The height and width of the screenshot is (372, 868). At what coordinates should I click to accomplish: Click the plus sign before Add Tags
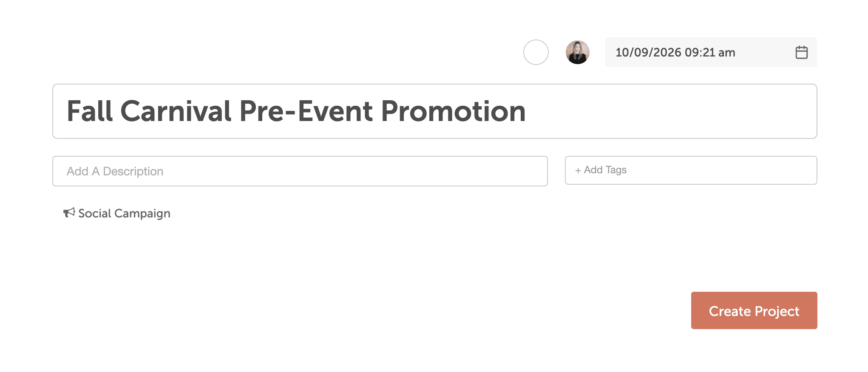[x=578, y=171]
